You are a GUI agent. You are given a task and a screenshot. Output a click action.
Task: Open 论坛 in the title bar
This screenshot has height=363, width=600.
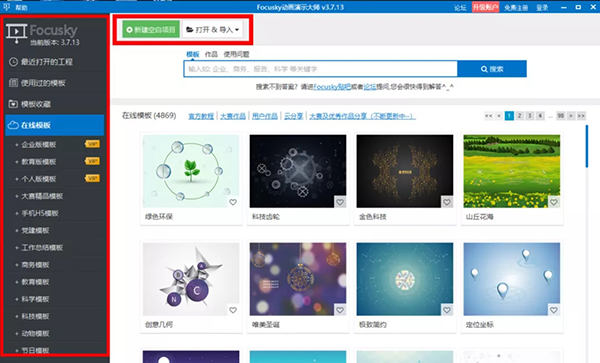tap(460, 8)
